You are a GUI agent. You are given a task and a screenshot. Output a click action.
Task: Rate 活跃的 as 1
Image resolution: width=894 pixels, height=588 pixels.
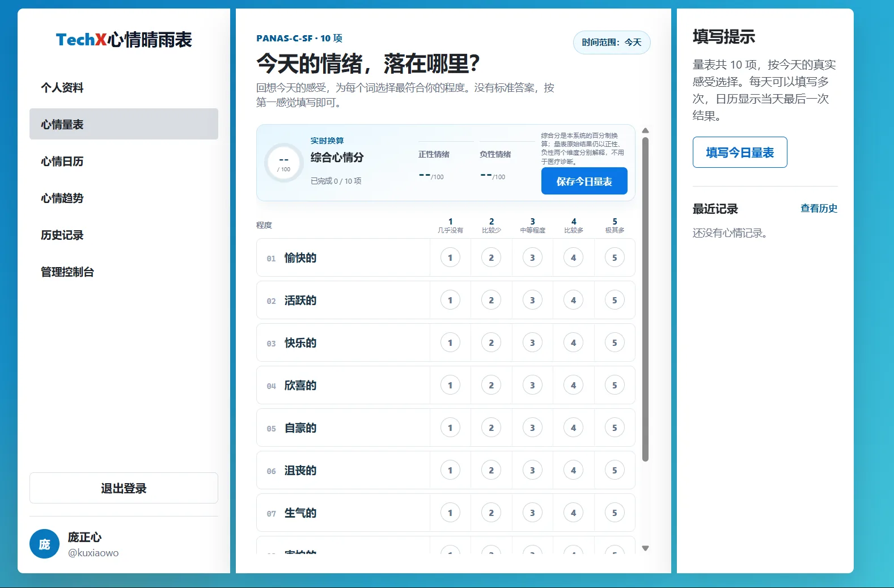(450, 300)
